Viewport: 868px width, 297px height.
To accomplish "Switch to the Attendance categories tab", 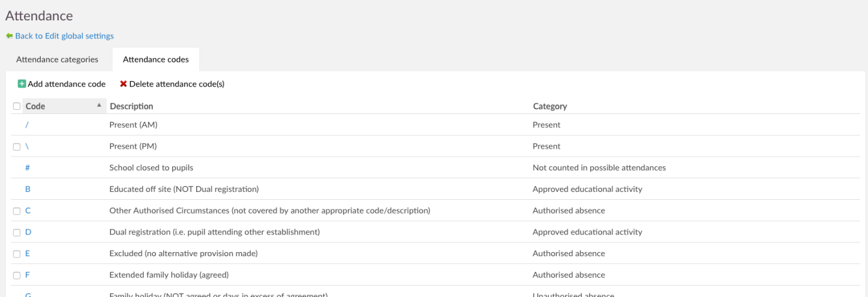I will coord(57,59).
